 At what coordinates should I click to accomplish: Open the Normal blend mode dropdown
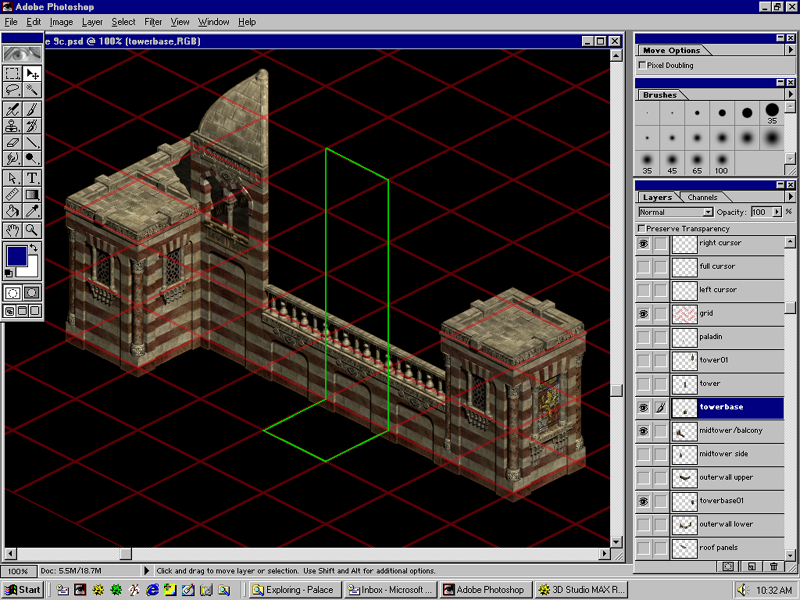[708, 212]
